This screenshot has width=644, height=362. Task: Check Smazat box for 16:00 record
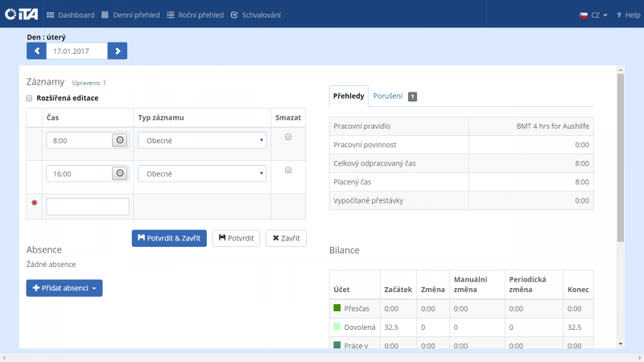[288, 170]
